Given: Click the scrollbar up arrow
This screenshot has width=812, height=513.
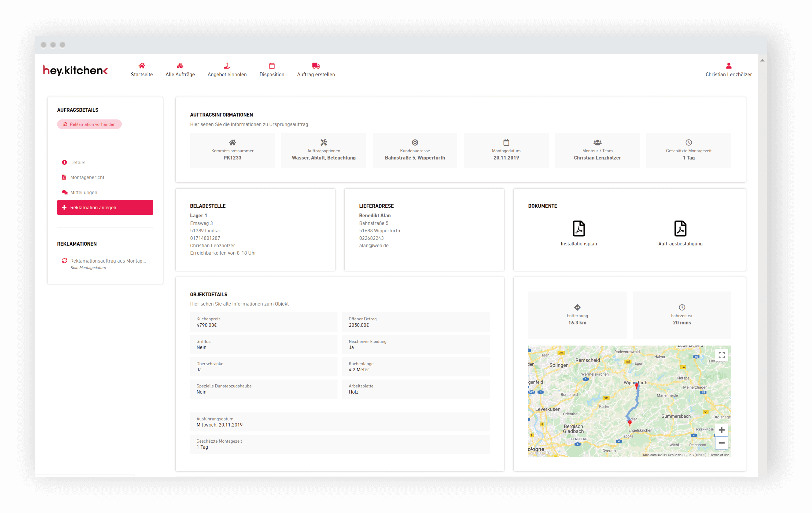Looking at the screenshot, I should (x=762, y=61).
